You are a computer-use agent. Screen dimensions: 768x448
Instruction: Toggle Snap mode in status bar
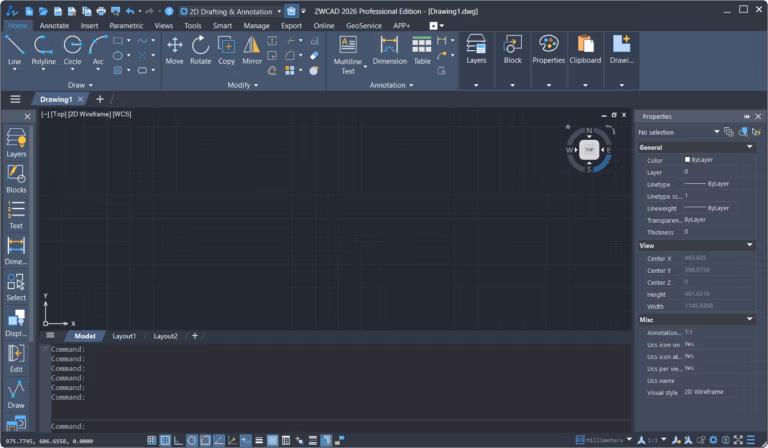[152, 440]
